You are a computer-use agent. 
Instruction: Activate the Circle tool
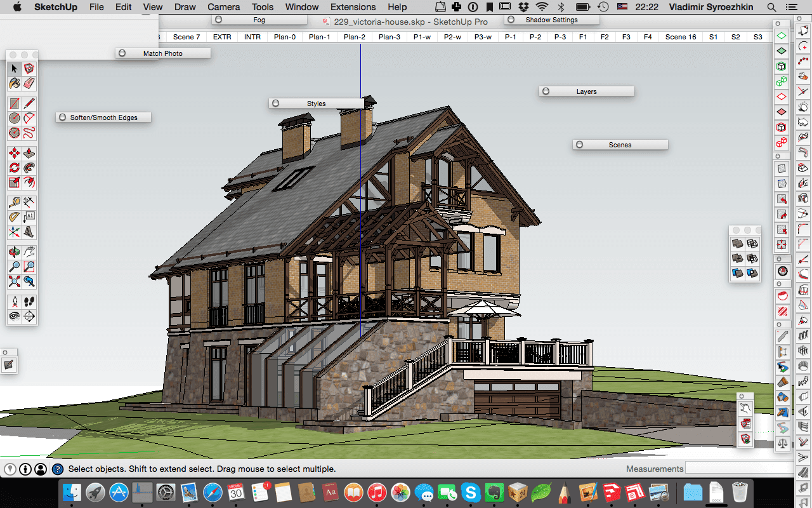pyautogui.click(x=13, y=117)
